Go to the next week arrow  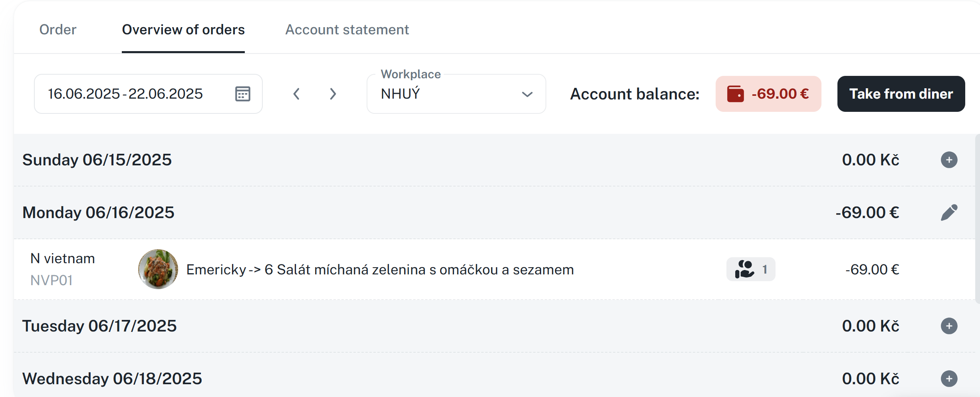click(x=333, y=94)
